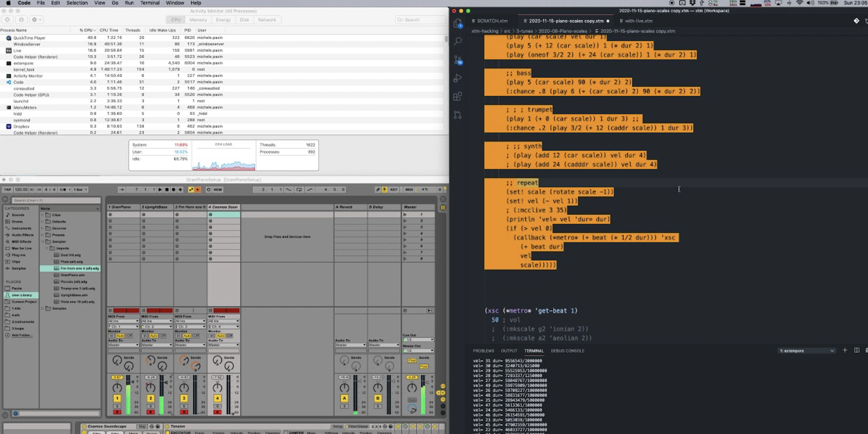Open track 1 MIDI From All Ins dropdown
The image size is (868, 434).
click(x=124, y=321)
